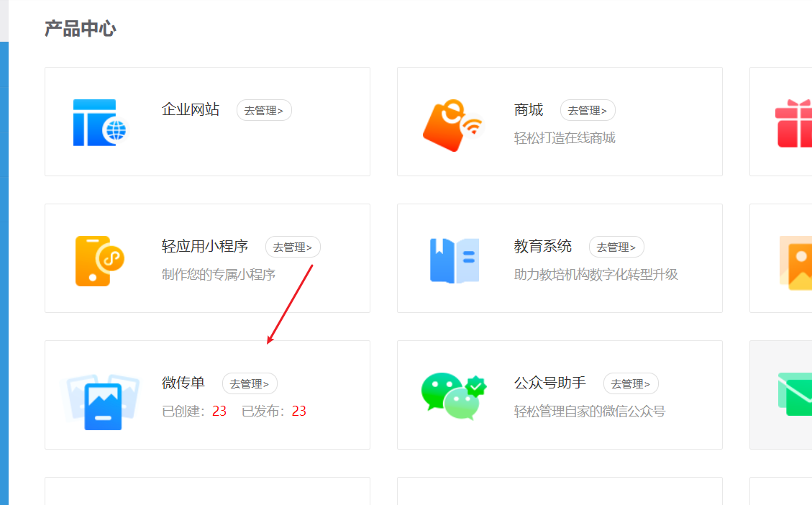This screenshot has height=505, width=812.
Task: Open 去管理 for 公众号助手
Action: (631, 384)
